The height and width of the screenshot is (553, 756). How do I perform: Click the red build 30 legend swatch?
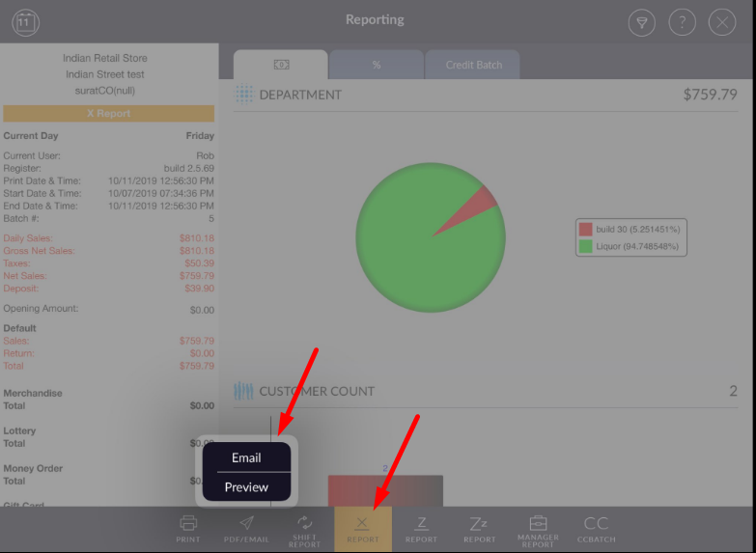[x=585, y=230]
